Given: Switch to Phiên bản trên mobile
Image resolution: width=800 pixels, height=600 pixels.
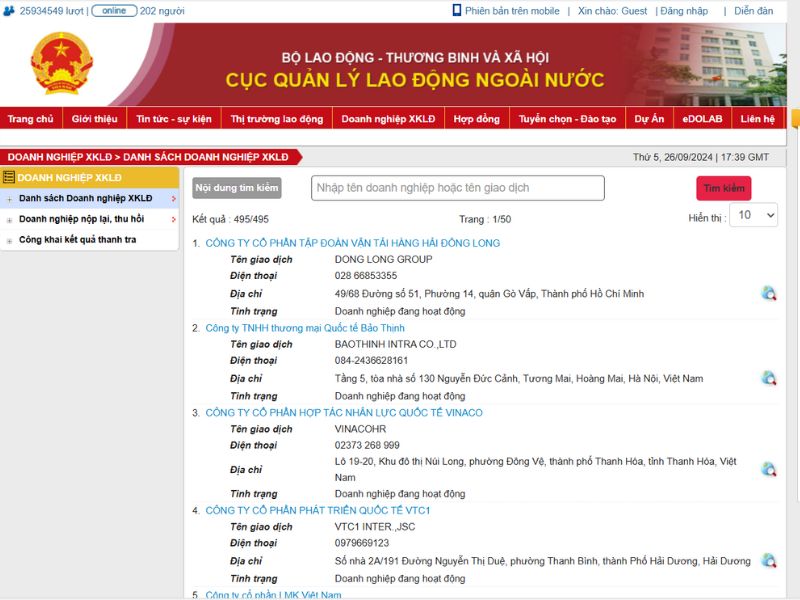Looking at the screenshot, I should click(x=512, y=11).
